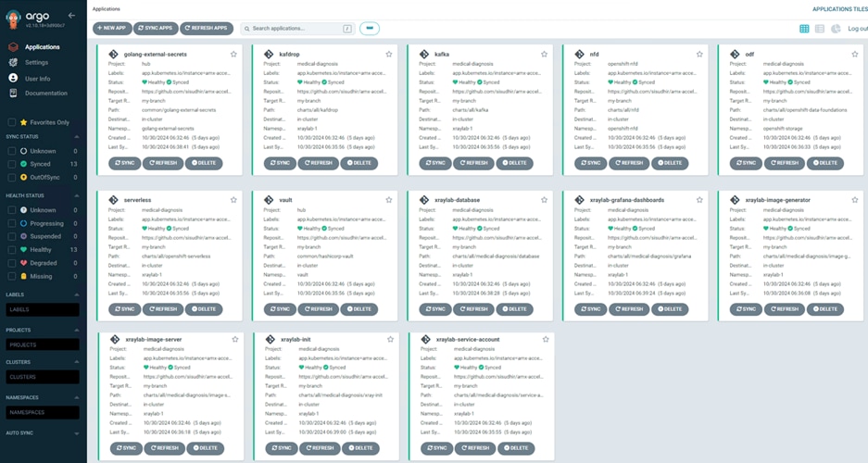Sync the xraylab-init application
Viewport: 868px width, 463px height.
[282, 448]
